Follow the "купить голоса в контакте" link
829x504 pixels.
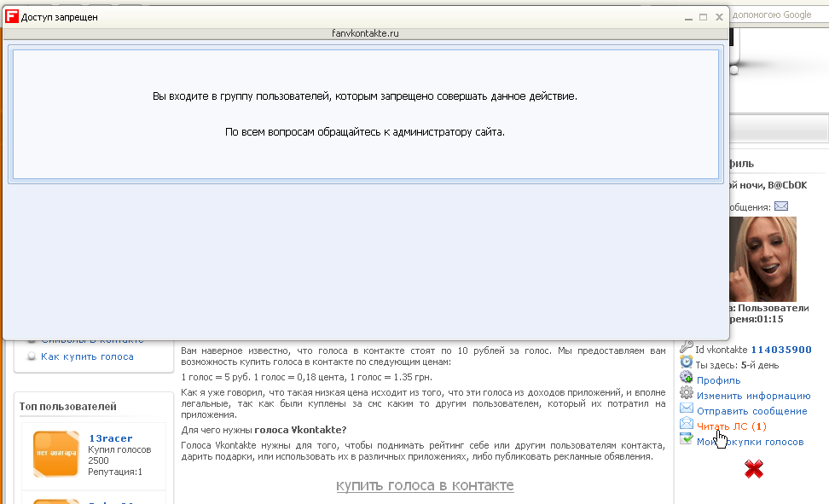click(425, 485)
